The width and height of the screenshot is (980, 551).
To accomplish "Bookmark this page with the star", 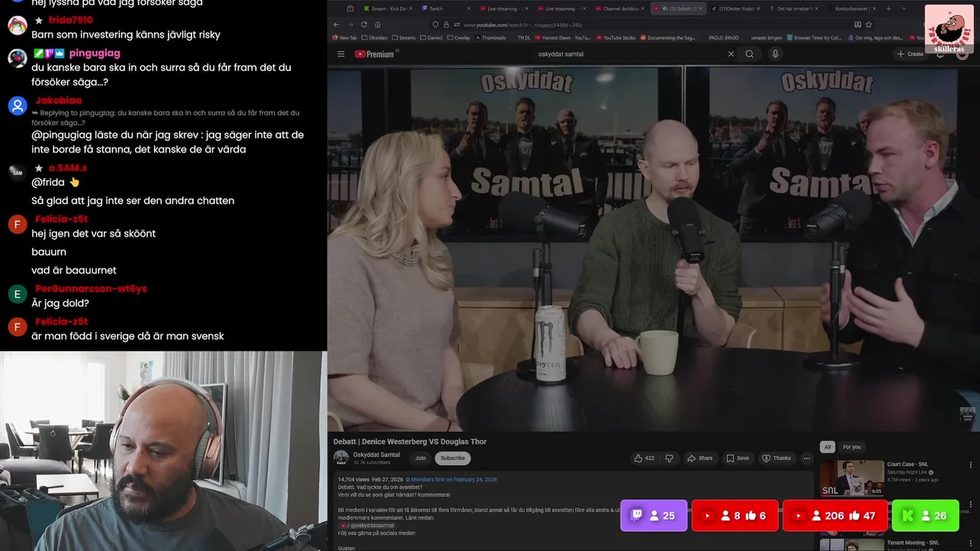I will pyautogui.click(x=868, y=24).
